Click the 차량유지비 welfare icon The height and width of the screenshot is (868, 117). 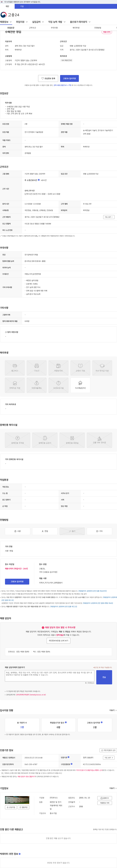tap(58, 368)
